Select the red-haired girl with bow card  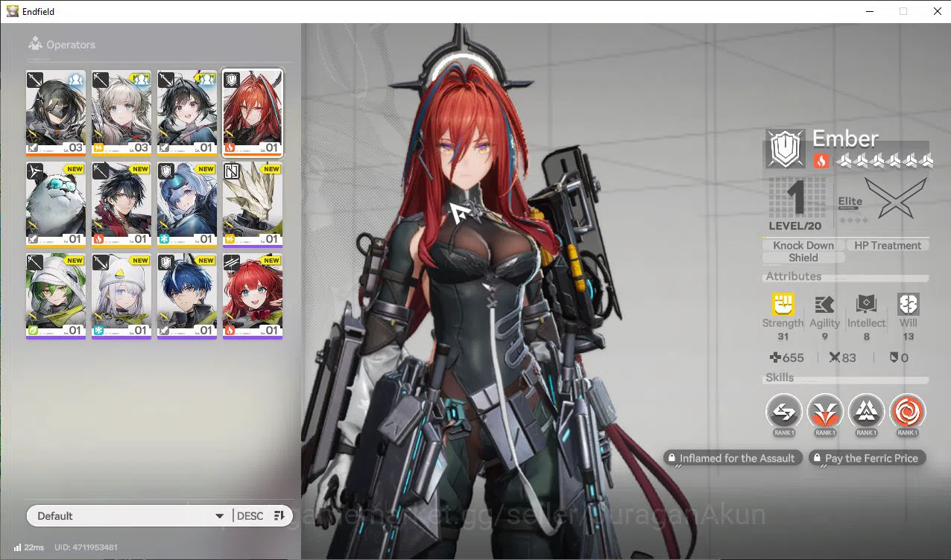click(253, 296)
